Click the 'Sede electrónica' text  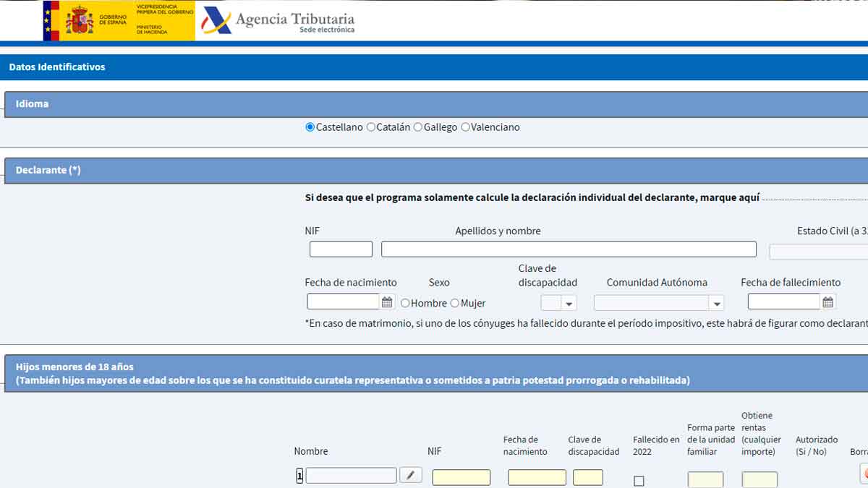(x=327, y=30)
